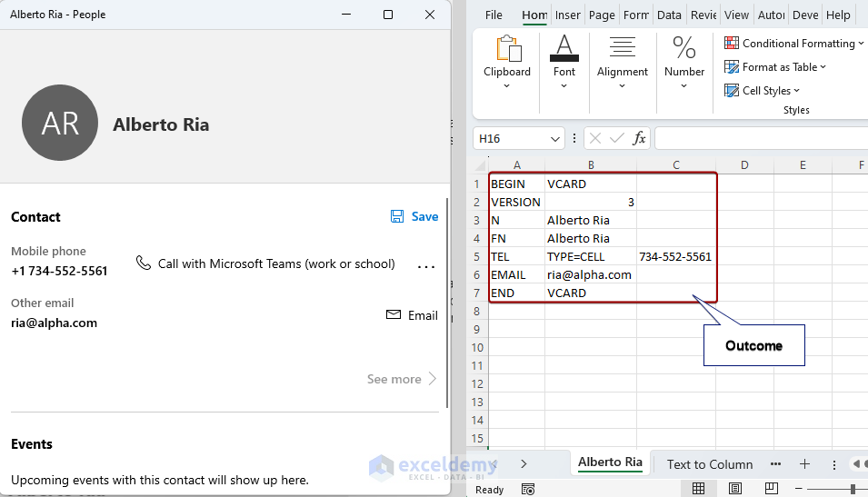Switch to the Text to Column sheet
868x497 pixels.
(x=710, y=464)
